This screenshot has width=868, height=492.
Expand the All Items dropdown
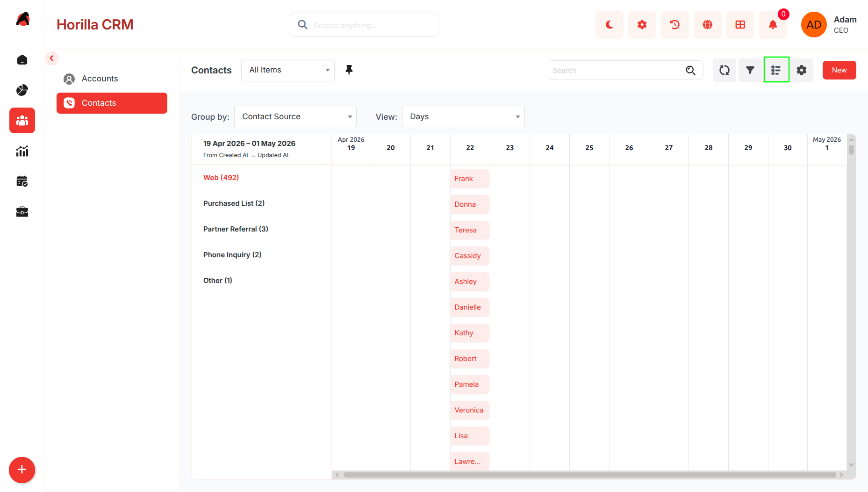click(x=288, y=70)
